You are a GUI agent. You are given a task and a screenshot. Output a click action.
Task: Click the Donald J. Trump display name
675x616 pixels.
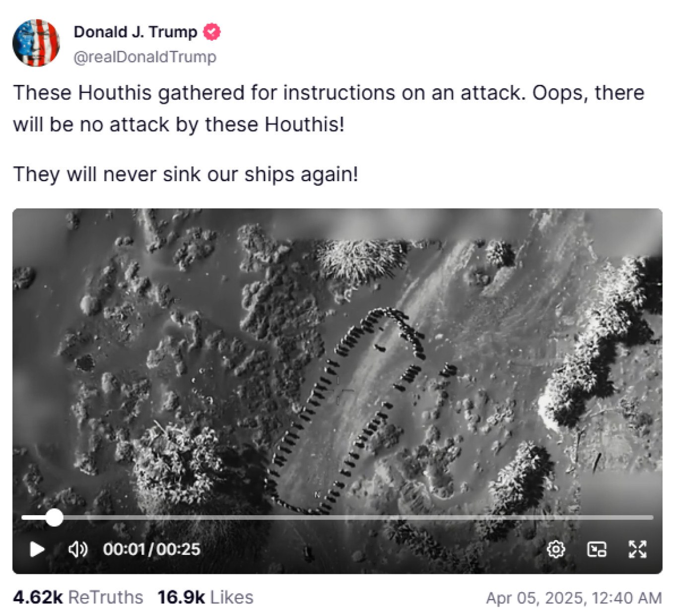135,32
